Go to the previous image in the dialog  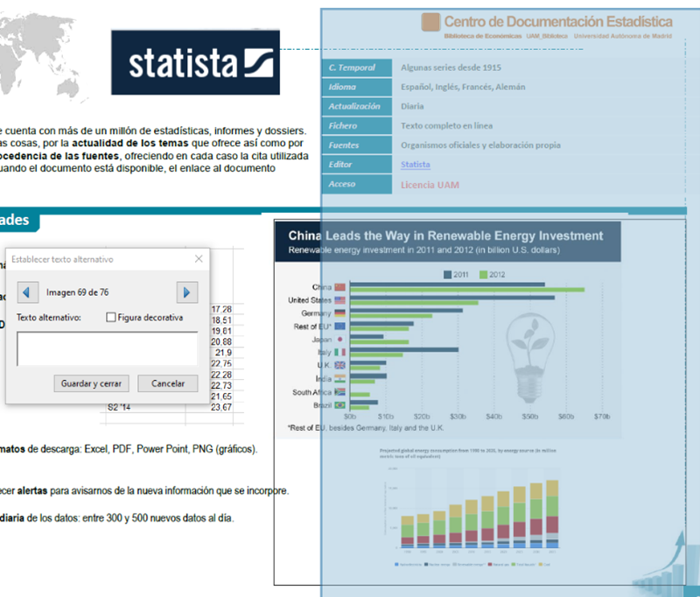pyautogui.click(x=28, y=292)
